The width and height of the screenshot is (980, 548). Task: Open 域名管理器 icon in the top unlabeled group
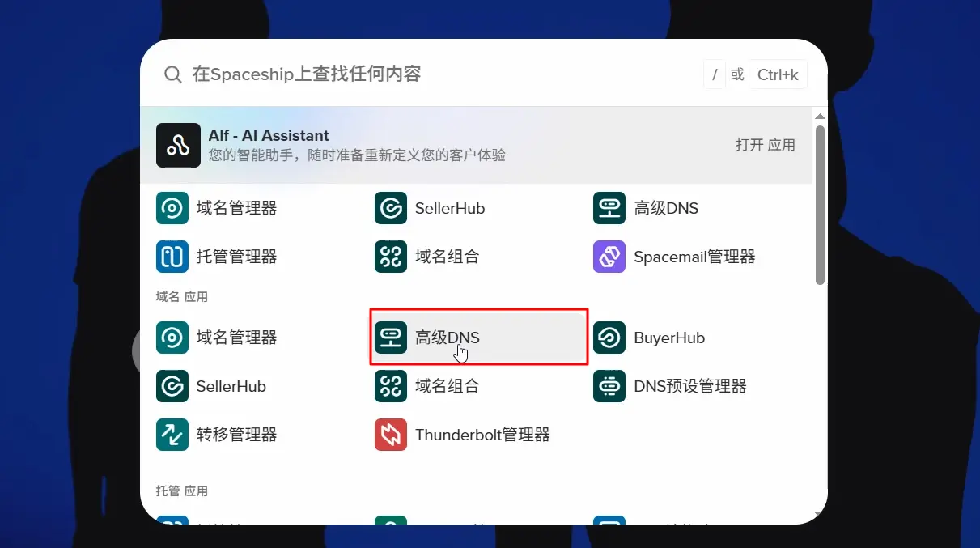(172, 208)
